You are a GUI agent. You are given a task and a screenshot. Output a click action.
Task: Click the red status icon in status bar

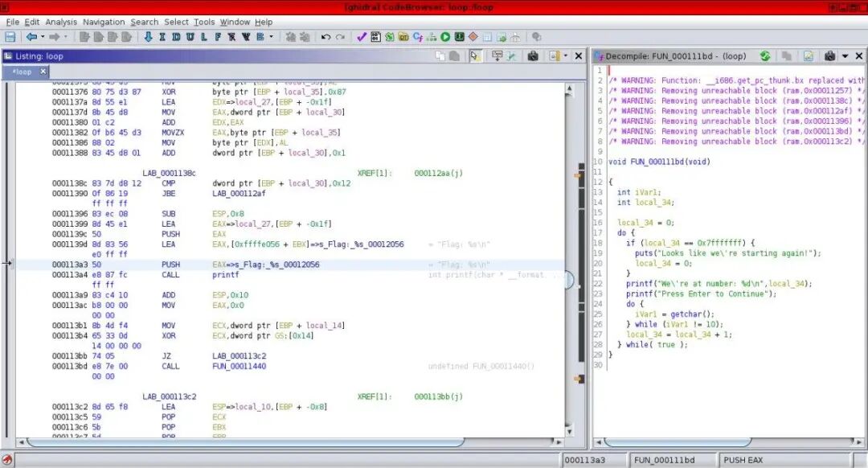point(7,460)
